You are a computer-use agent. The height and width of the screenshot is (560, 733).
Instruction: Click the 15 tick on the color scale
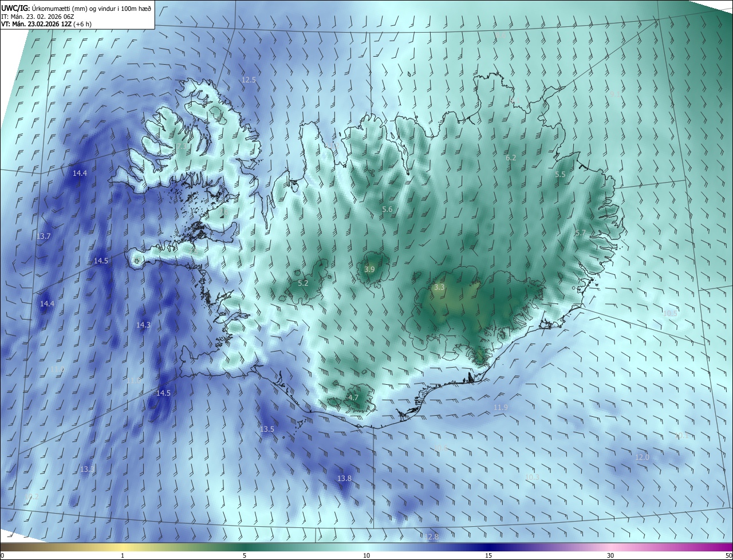(x=488, y=555)
